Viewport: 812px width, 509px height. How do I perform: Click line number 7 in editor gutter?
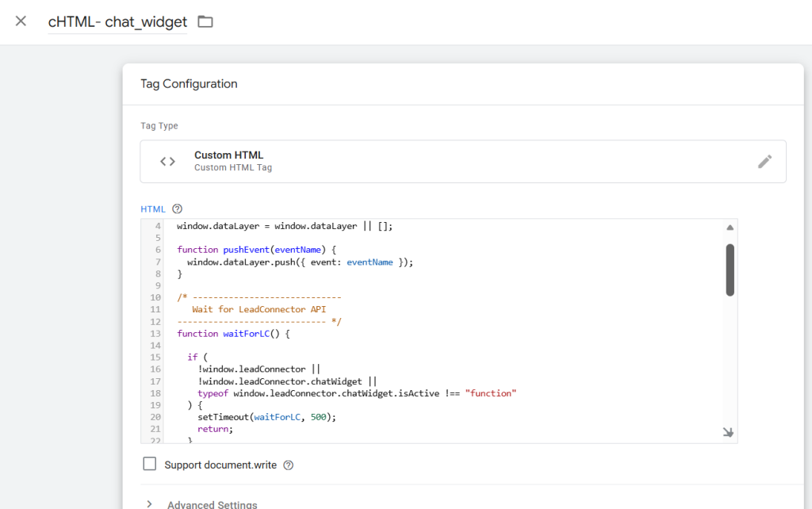[159, 262]
